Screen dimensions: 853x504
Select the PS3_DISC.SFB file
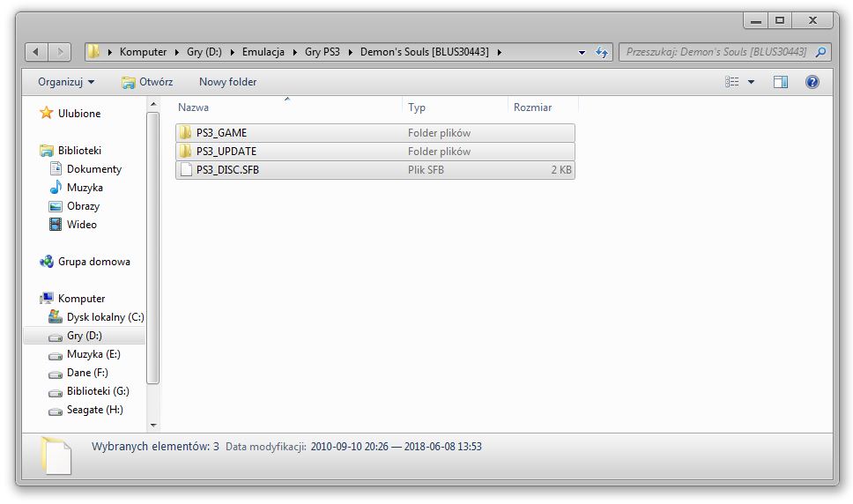[375, 170]
